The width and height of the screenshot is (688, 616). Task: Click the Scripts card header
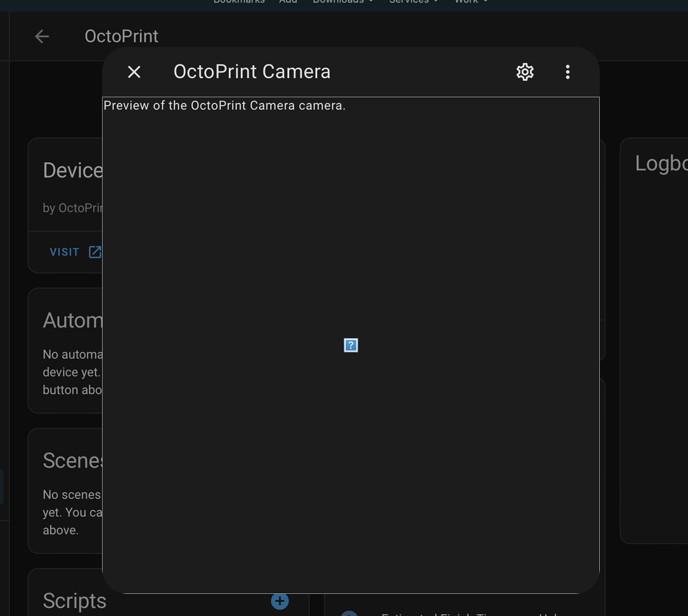click(74, 601)
